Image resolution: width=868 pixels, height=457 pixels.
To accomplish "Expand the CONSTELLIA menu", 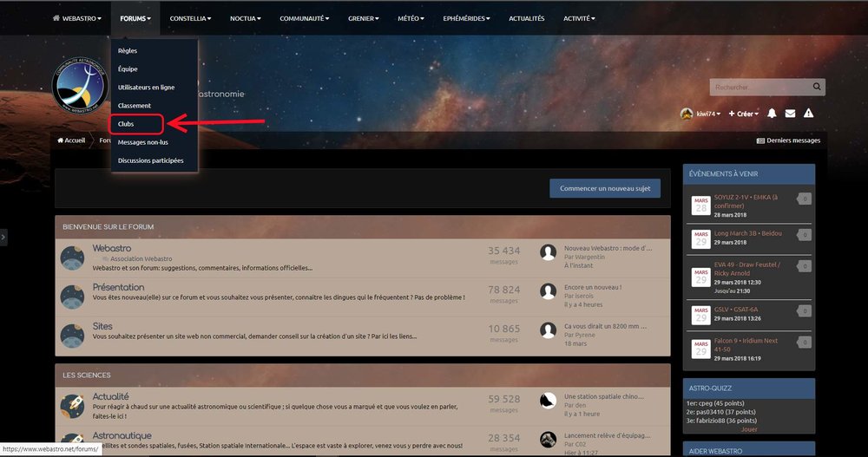I will click(x=190, y=18).
